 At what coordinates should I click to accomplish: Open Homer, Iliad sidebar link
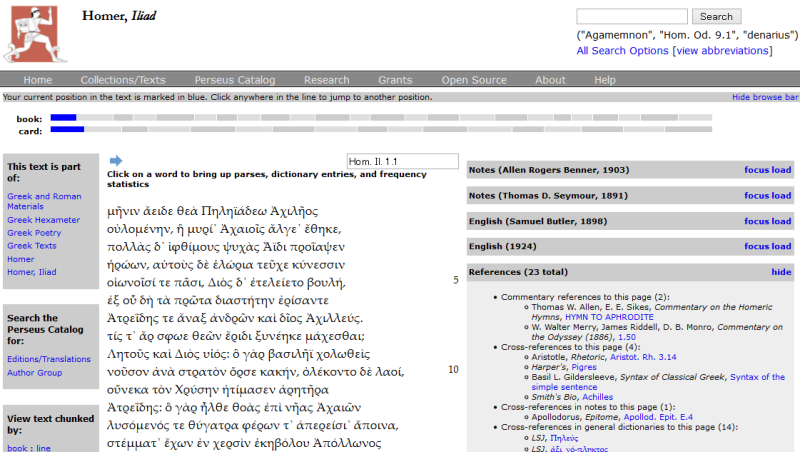click(x=32, y=272)
